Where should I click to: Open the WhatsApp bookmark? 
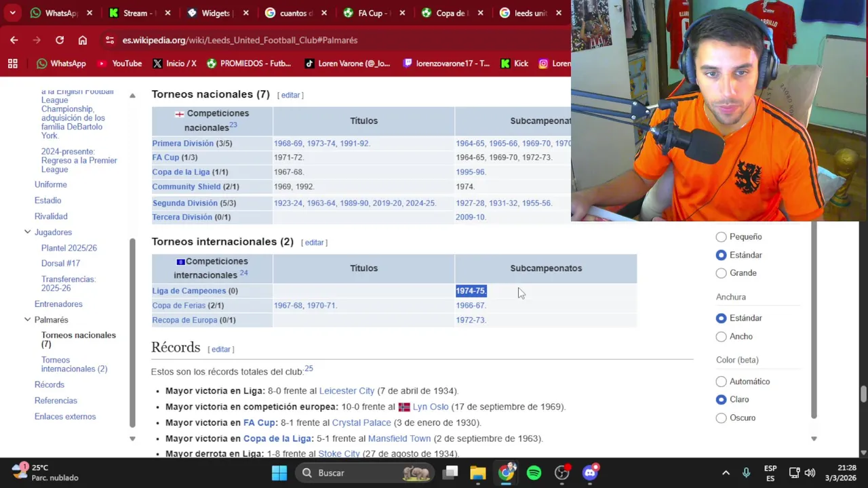click(x=61, y=63)
